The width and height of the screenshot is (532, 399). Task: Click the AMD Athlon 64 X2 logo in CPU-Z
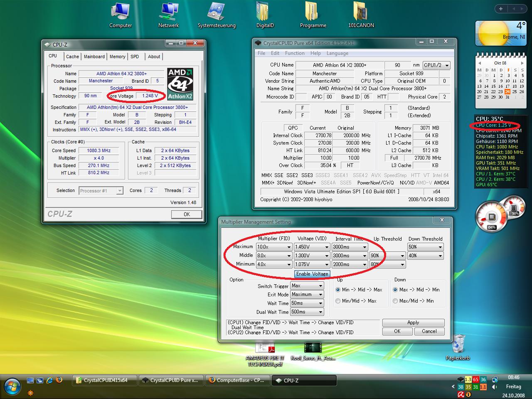(x=180, y=84)
